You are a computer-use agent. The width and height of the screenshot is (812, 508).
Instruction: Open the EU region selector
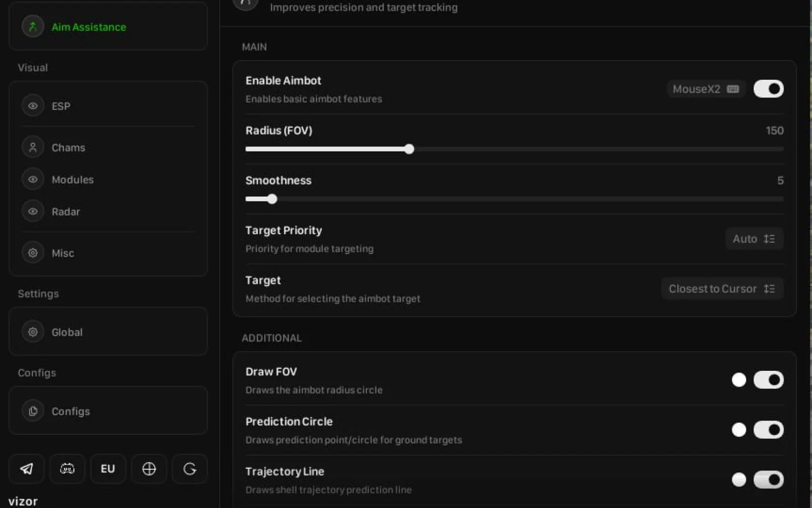(108, 468)
